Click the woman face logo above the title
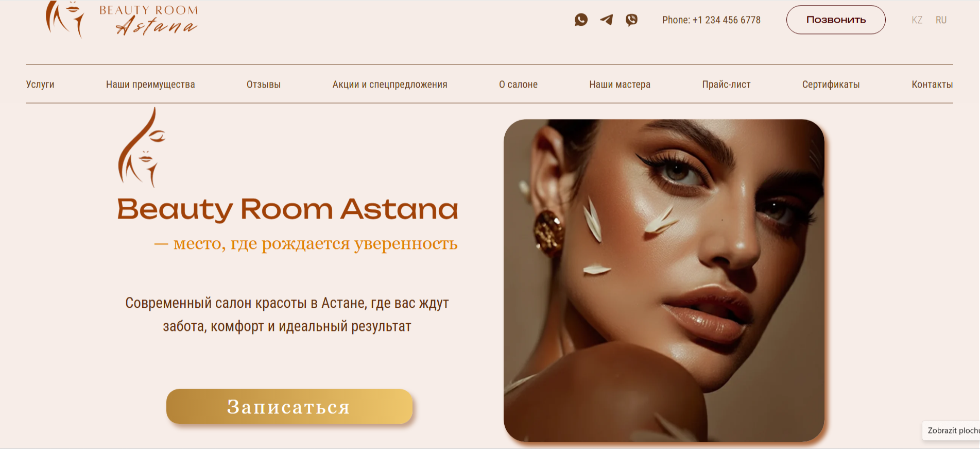The image size is (980, 449). tap(142, 147)
